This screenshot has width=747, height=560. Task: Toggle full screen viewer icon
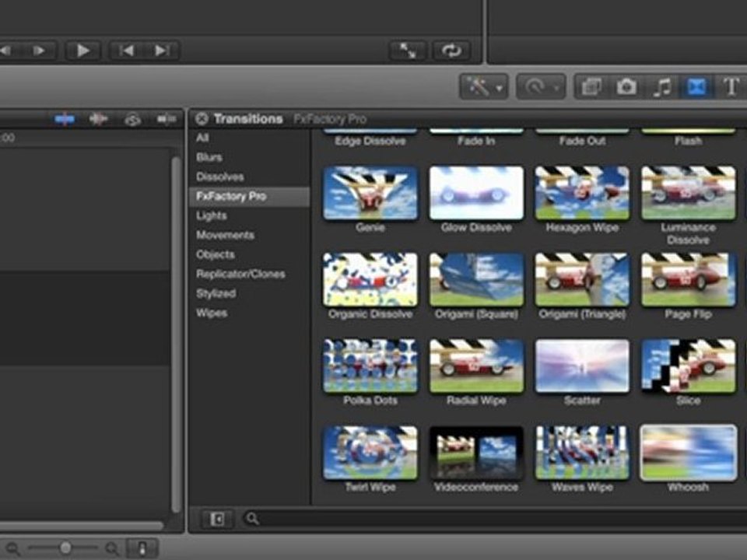[407, 51]
